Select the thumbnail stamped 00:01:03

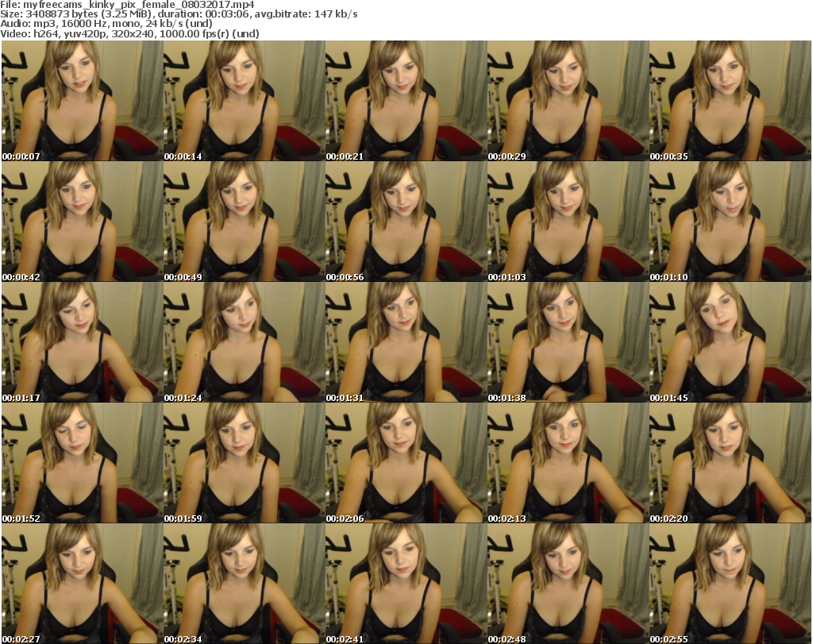(568, 222)
